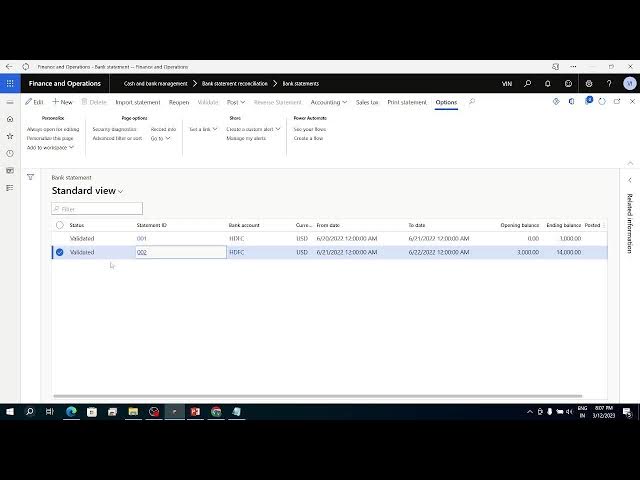This screenshot has height=480, width=640.
Task: Expand the Post dropdown
Action: pos(236,102)
